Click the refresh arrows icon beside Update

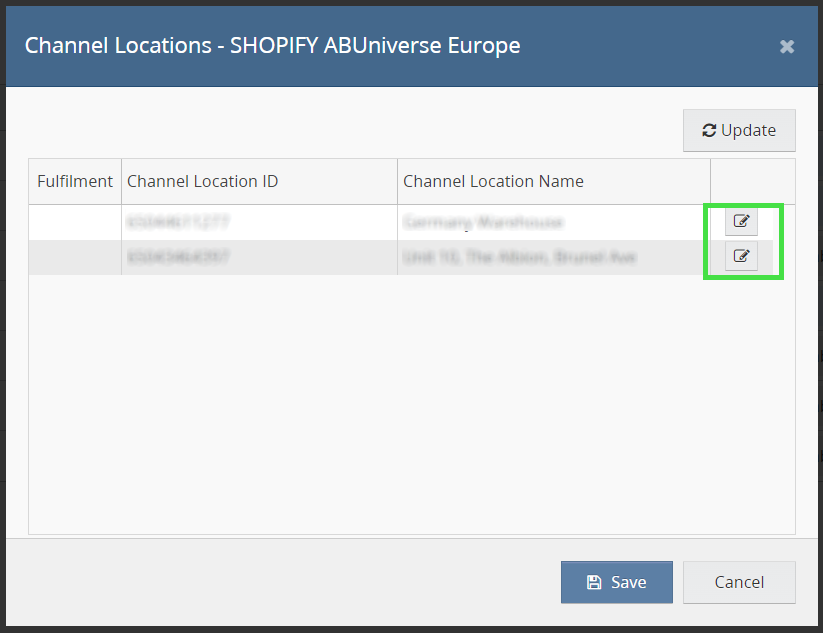[709, 130]
